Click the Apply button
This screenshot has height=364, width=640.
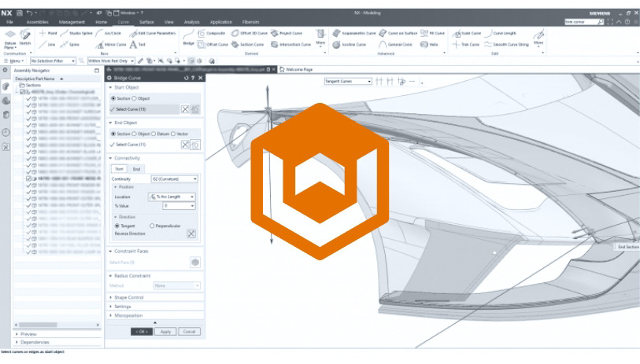[x=166, y=332]
